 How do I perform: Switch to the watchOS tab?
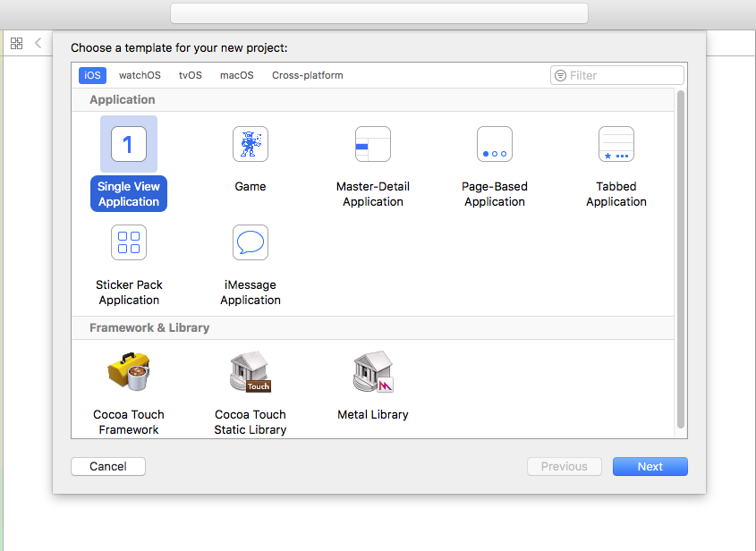tap(140, 75)
